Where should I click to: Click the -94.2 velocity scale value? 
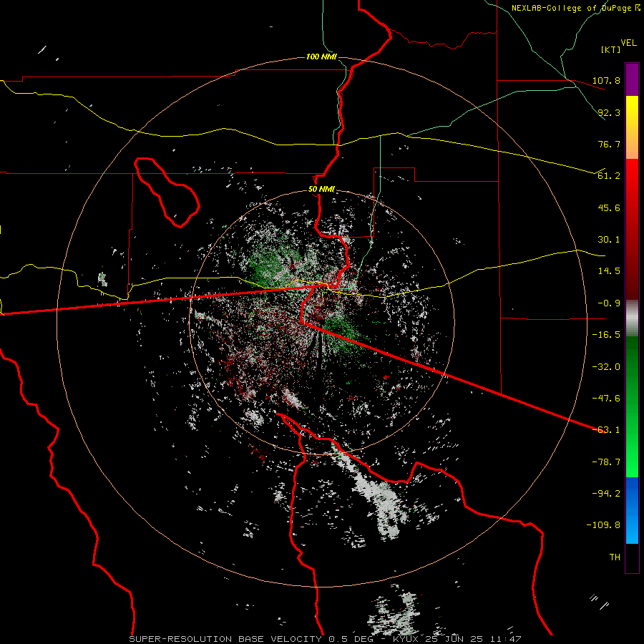pos(606,494)
